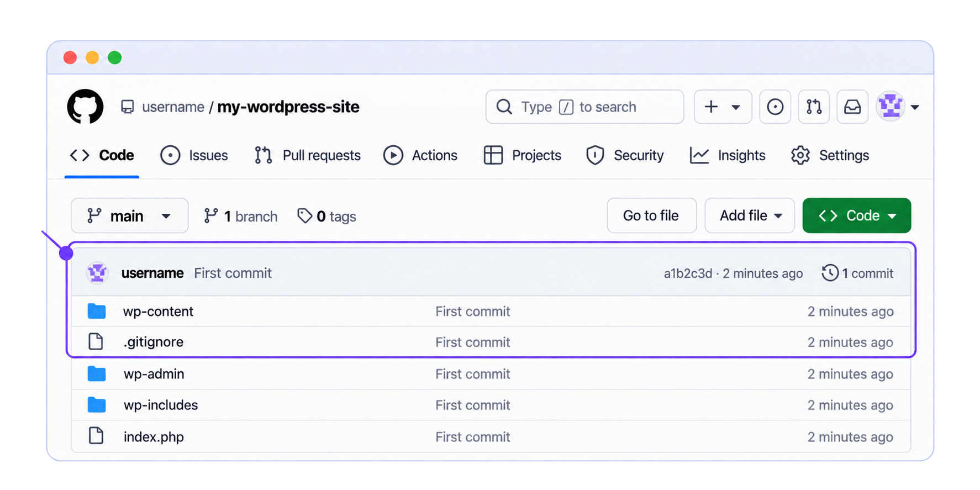Focus the Type / to search field

point(584,107)
